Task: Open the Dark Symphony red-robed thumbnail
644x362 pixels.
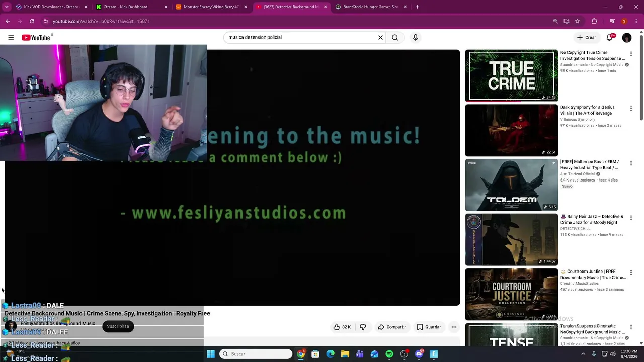Action: pos(512,130)
